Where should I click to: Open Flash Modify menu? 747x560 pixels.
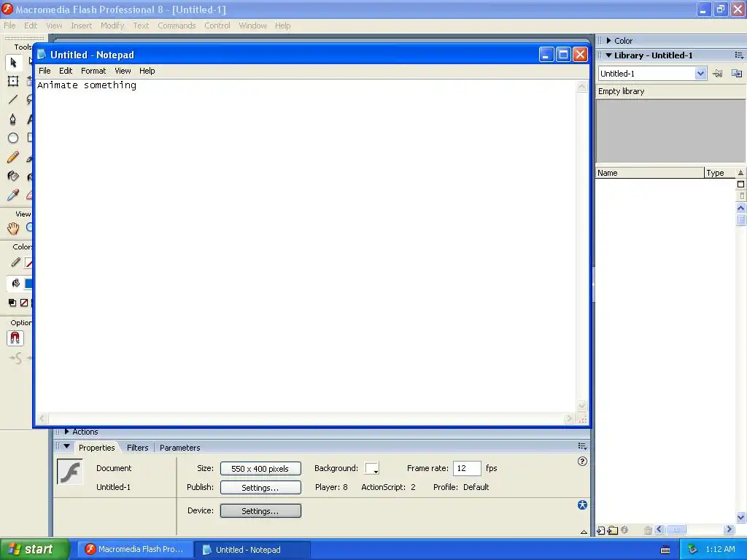tap(112, 26)
